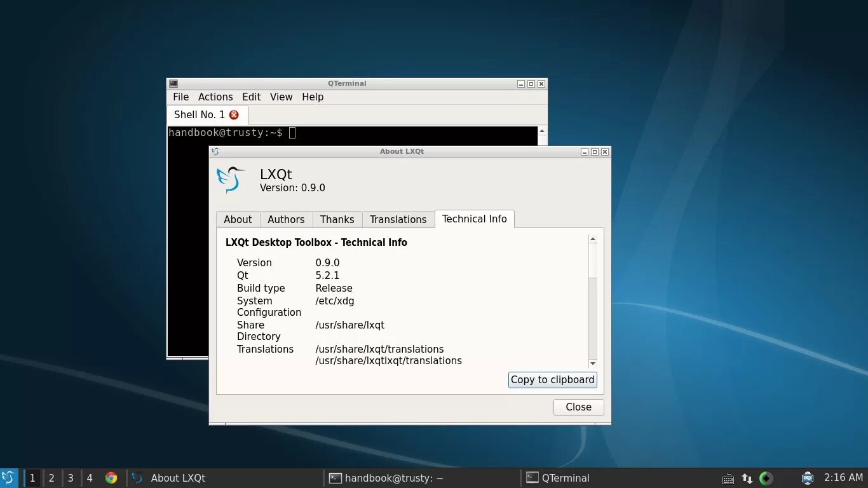Close the QTerminal window
Viewport: 868px width, 488px height.
(541, 84)
